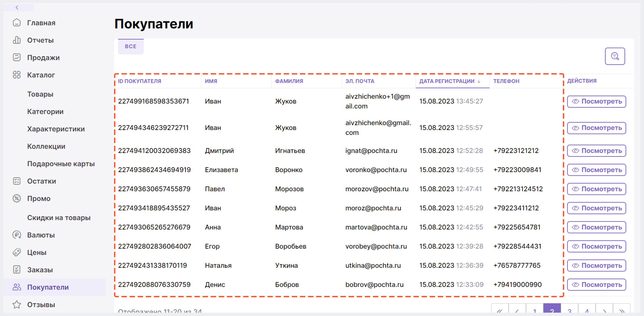
Task: Open Коллекции in the sidebar
Action: coord(46,146)
